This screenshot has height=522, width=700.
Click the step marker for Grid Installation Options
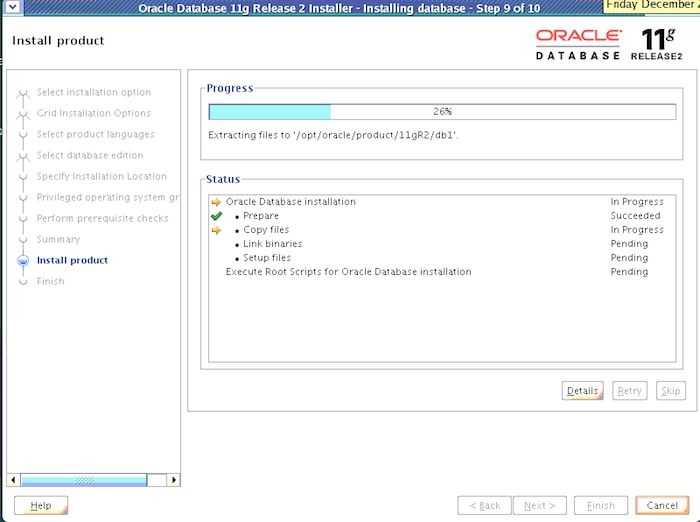coord(23,114)
